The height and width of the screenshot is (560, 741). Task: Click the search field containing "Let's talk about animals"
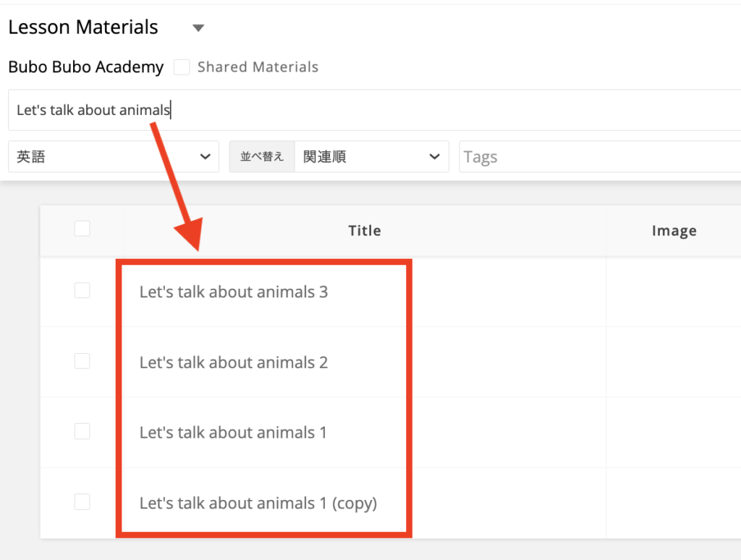coord(362,111)
